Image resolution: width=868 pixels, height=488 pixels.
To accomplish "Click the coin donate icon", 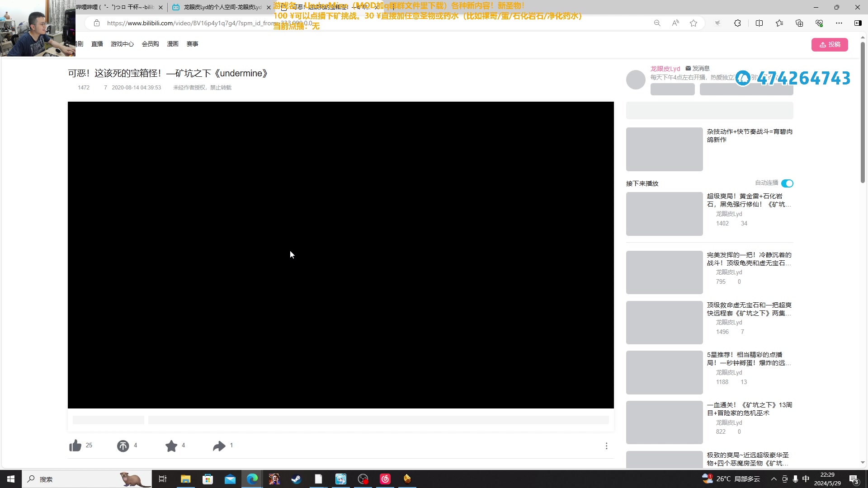I will (x=123, y=446).
